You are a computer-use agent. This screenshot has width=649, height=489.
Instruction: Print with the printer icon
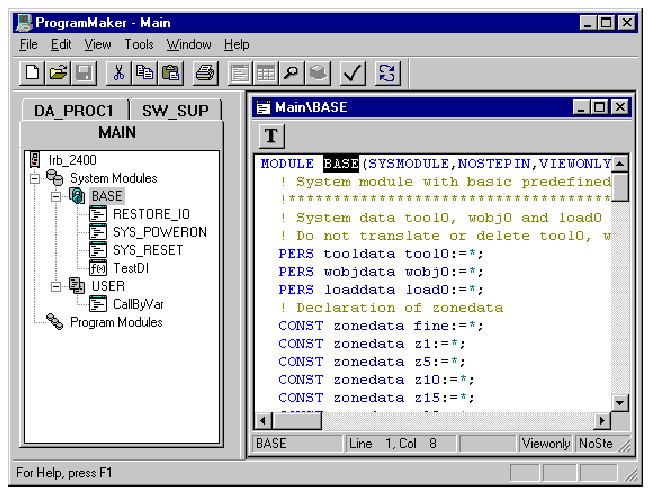click(205, 73)
